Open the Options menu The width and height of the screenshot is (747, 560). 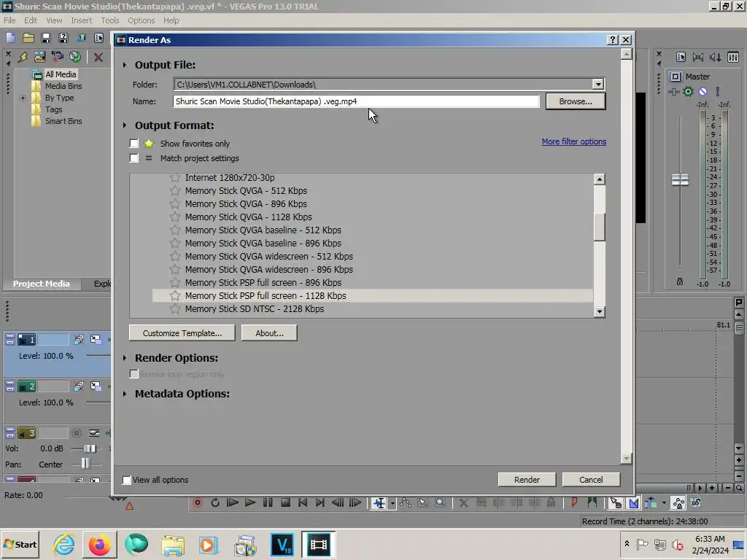coord(141,20)
